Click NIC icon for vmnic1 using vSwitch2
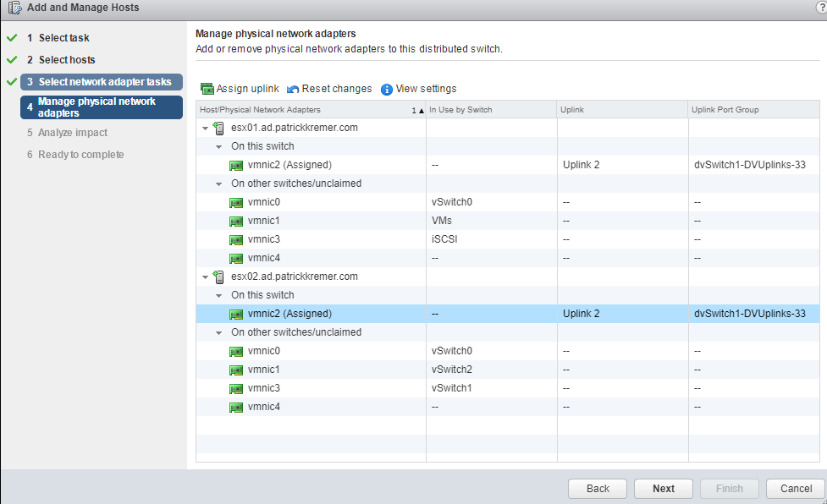 click(237, 370)
